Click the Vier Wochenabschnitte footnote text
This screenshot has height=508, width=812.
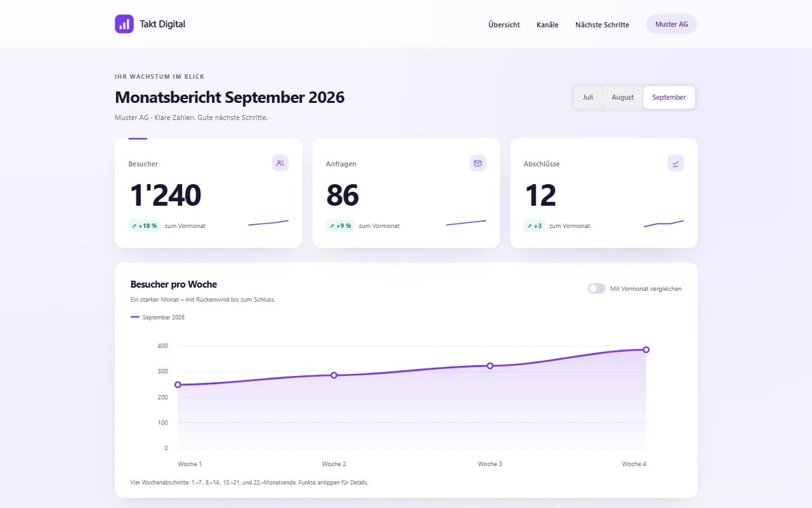(249, 483)
